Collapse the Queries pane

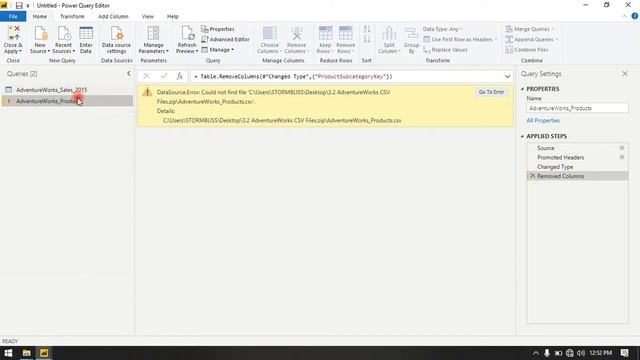(129, 73)
